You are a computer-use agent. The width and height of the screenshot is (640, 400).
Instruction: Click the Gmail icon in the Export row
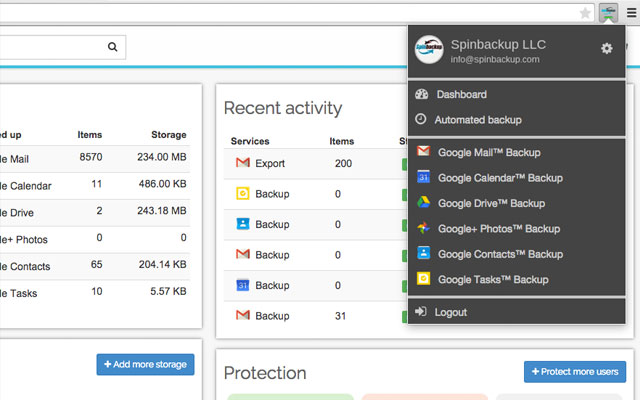coord(243,163)
